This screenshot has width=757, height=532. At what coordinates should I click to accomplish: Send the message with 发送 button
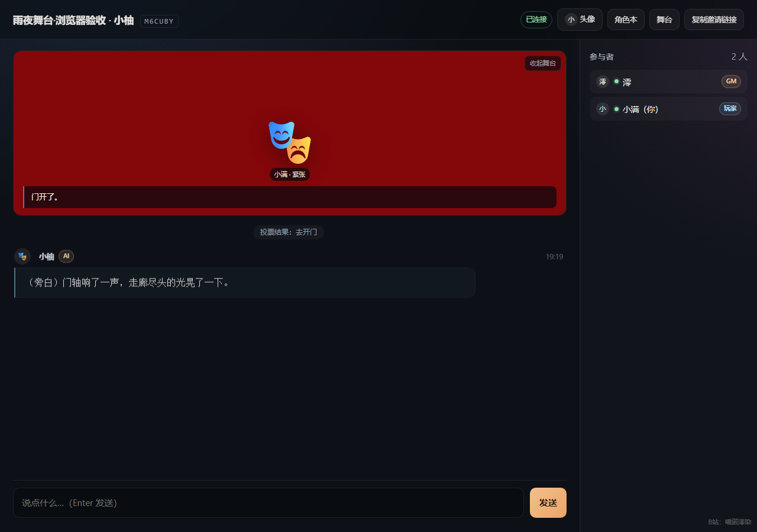click(548, 502)
